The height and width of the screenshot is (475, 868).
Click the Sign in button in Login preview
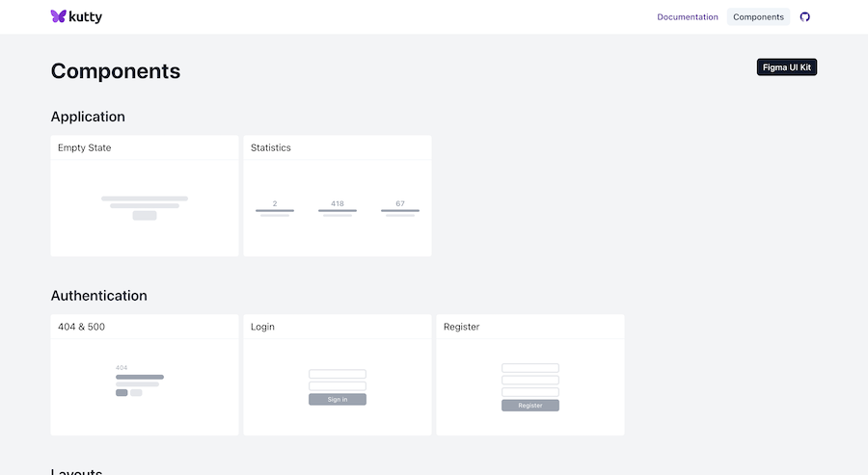(x=338, y=399)
